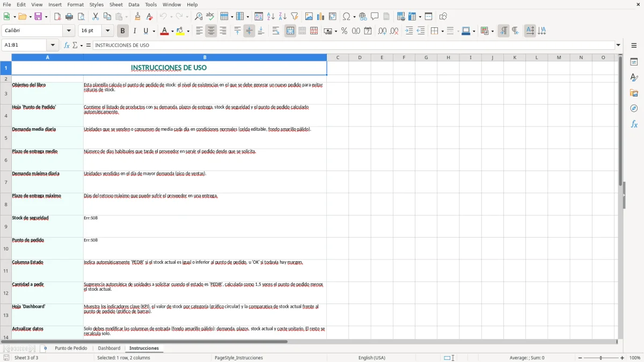Insert a pivot table
Screen dimensions: 644x362
click(333, 17)
